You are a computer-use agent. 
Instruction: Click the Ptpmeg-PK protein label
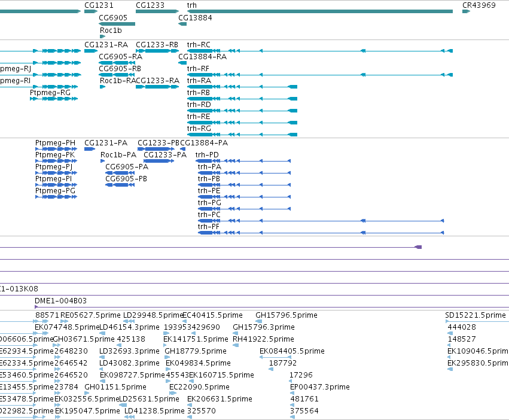[55, 154]
